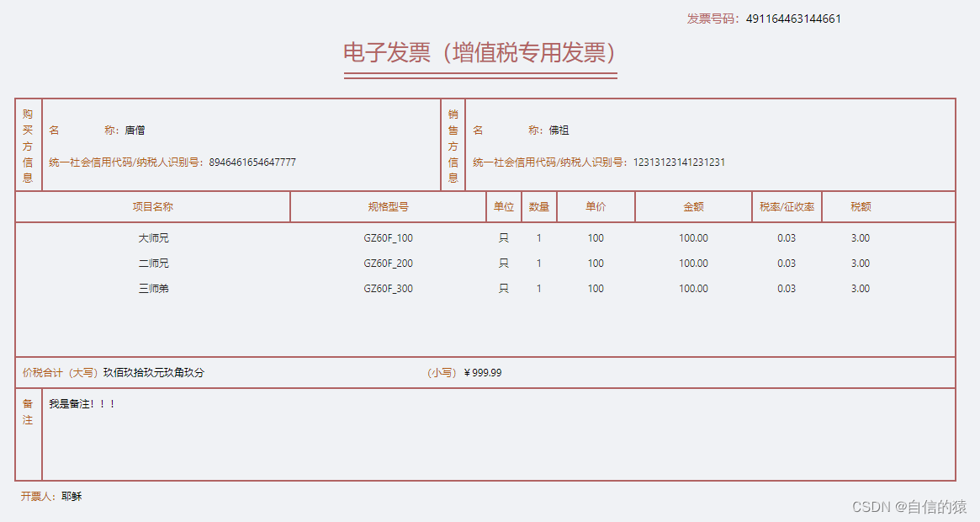This screenshot has height=522, width=980.
Task: Click the 价税合计（大写）label
Action: pos(61,372)
